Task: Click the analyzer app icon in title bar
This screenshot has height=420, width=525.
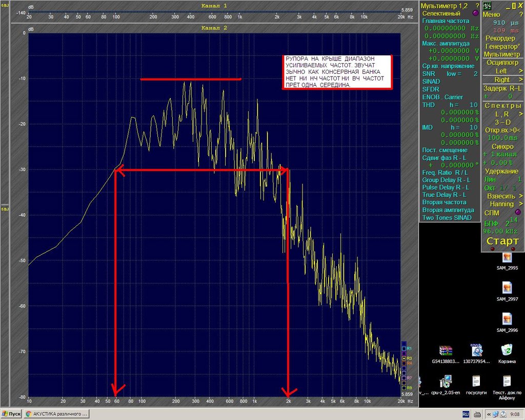Action: tap(487, 6)
